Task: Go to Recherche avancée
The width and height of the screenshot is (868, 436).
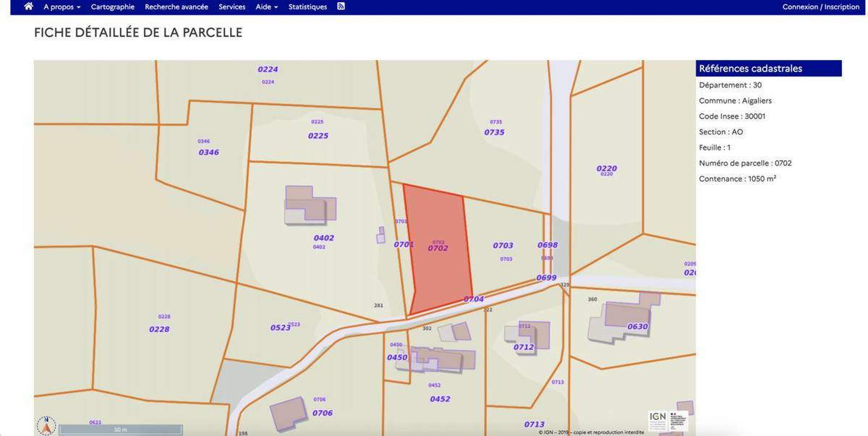Action: pos(176,7)
